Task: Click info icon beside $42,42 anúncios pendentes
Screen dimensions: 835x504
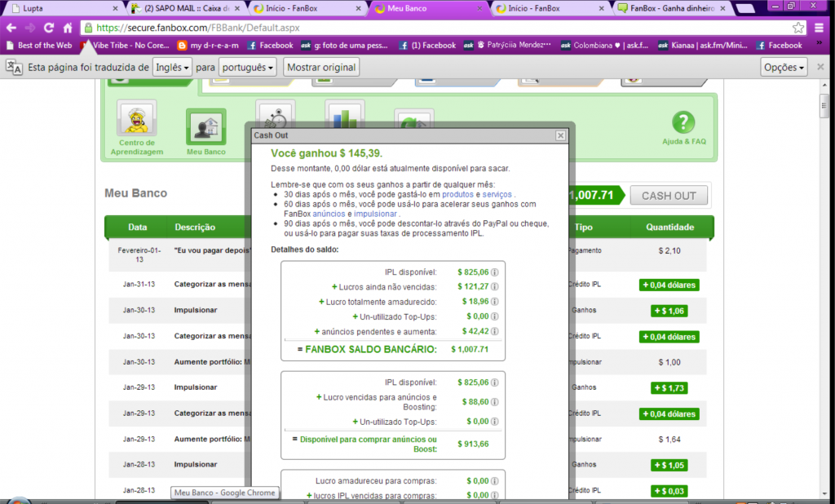Action: (x=495, y=331)
